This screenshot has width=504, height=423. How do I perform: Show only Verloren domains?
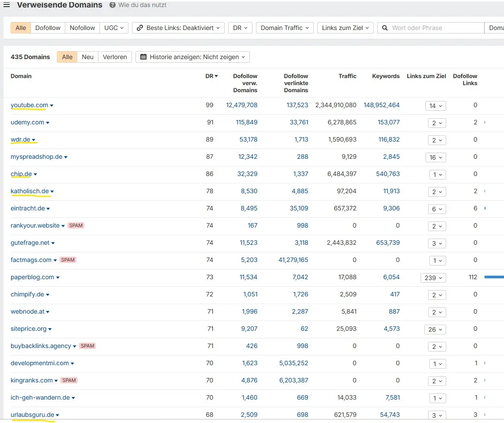coord(115,57)
